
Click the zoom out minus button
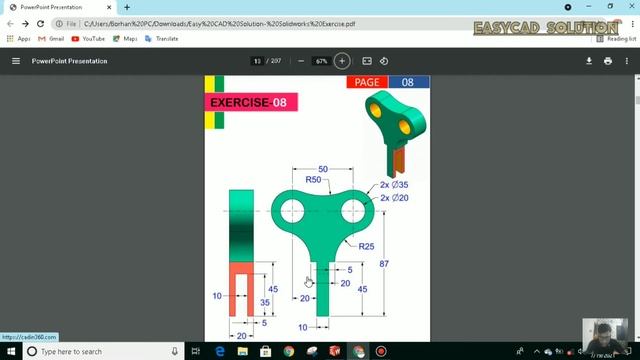tap(301, 61)
